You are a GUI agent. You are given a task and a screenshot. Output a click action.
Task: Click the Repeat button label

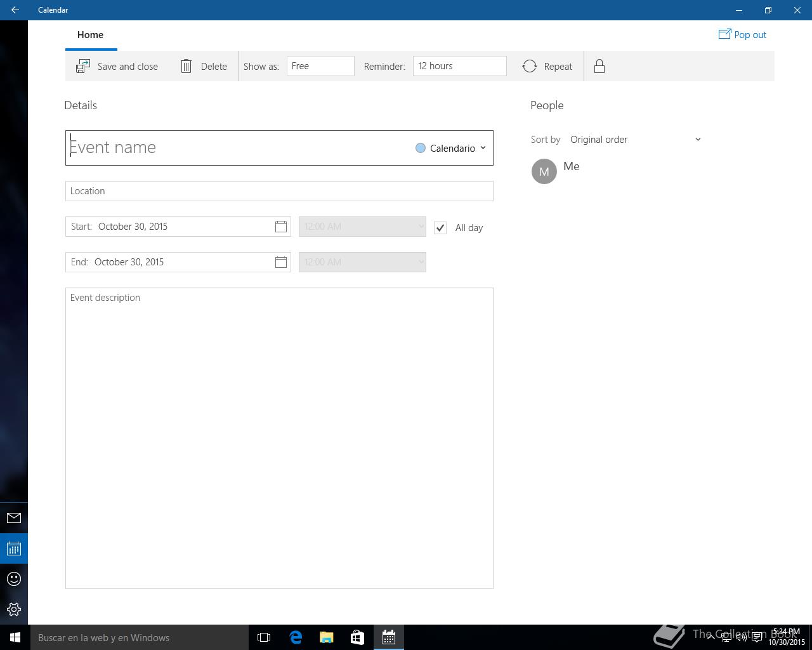pyautogui.click(x=558, y=66)
